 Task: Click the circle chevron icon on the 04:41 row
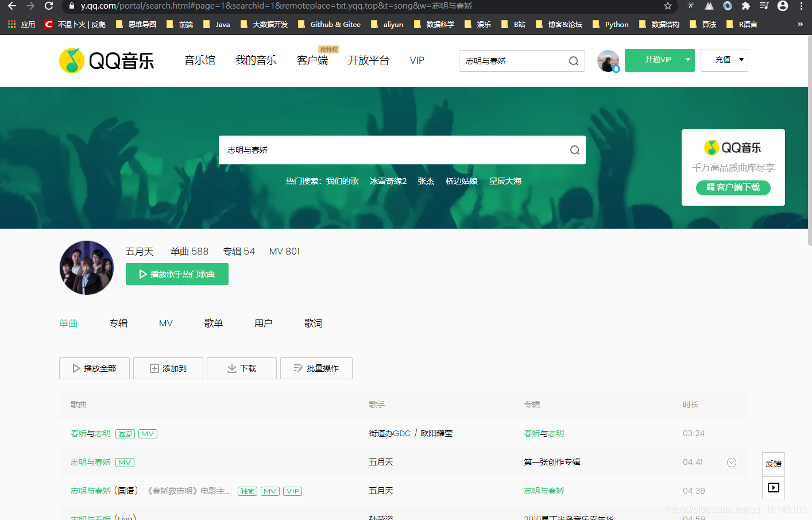[732, 463]
